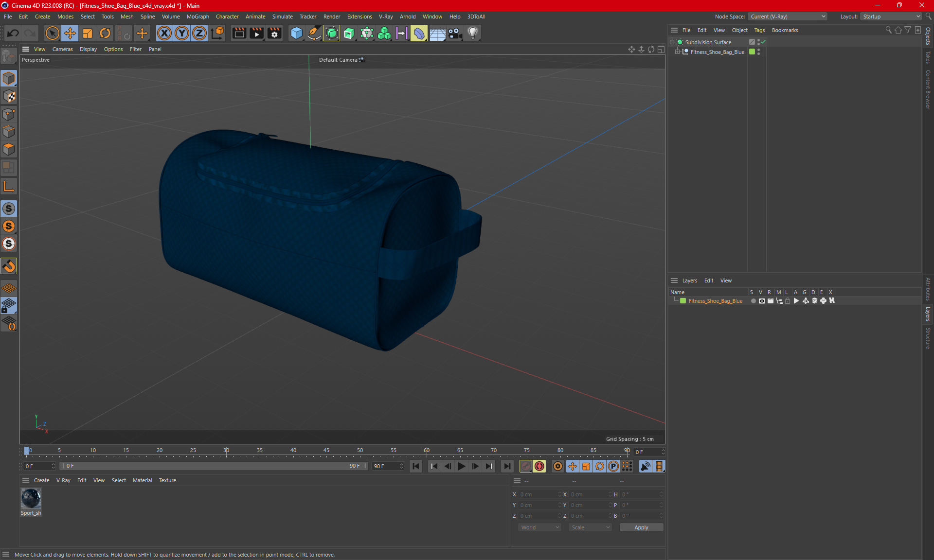This screenshot has width=934, height=560.
Task: Activate the Rotate tool in toolbar
Action: click(x=105, y=33)
